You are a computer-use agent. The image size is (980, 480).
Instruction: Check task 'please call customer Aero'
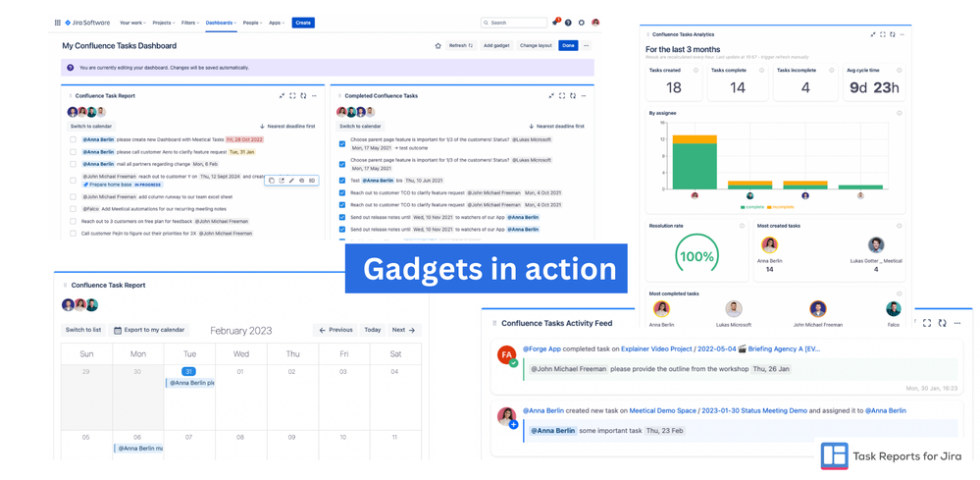point(74,152)
